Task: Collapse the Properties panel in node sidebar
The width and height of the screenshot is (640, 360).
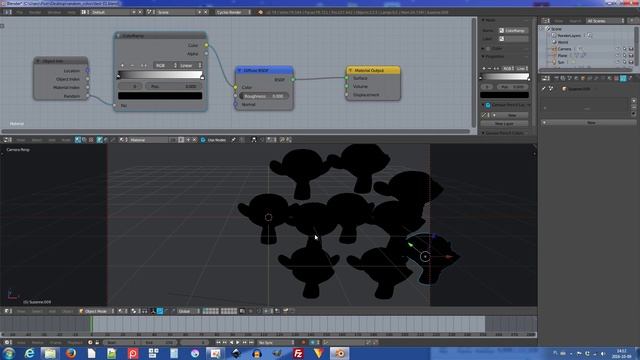Action: coord(484,56)
